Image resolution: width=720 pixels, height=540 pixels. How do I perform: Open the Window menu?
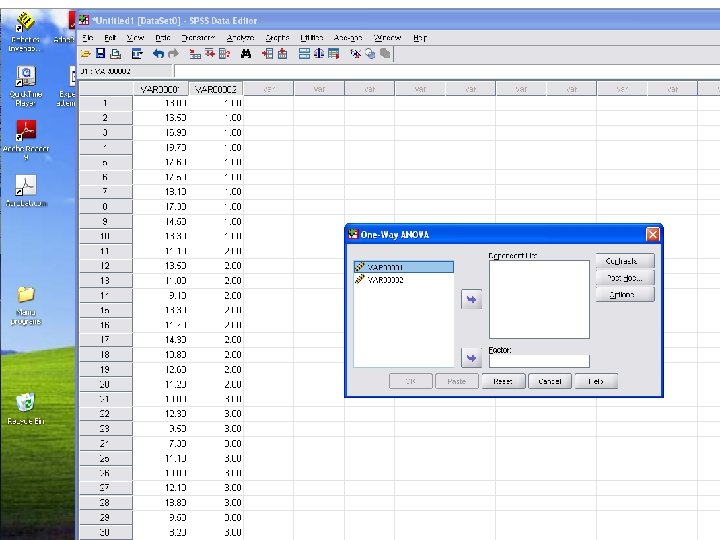387,38
